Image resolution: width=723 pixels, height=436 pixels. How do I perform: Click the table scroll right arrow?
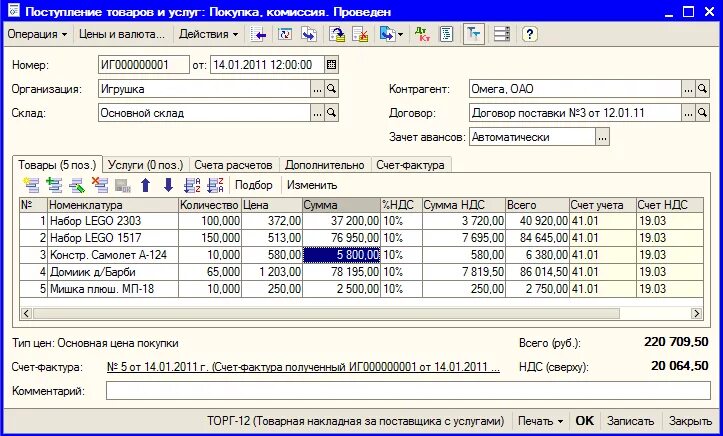click(696, 313)
